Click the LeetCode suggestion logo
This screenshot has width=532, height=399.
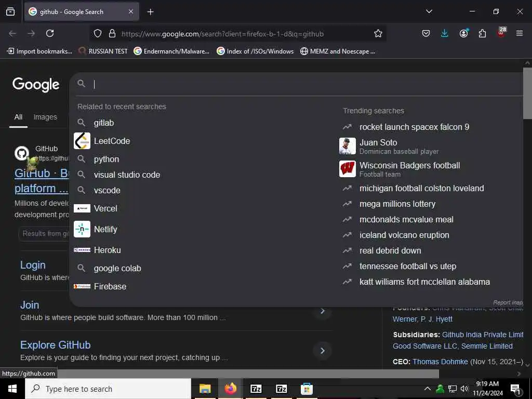pos(82,141)
